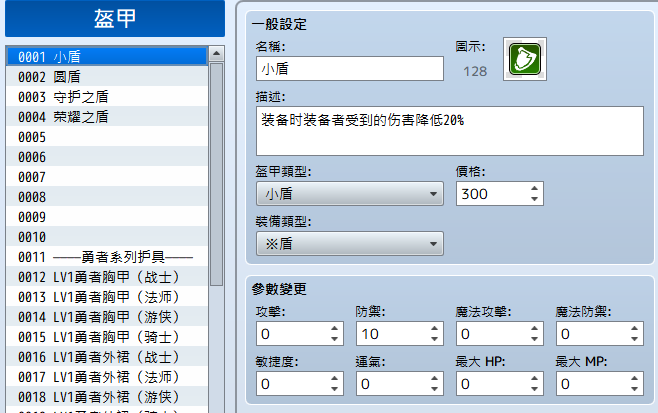Select empty armor slot 0009
Image resolution: width=658 pixels, height=413 pixels.
click(x=107, y=217)
